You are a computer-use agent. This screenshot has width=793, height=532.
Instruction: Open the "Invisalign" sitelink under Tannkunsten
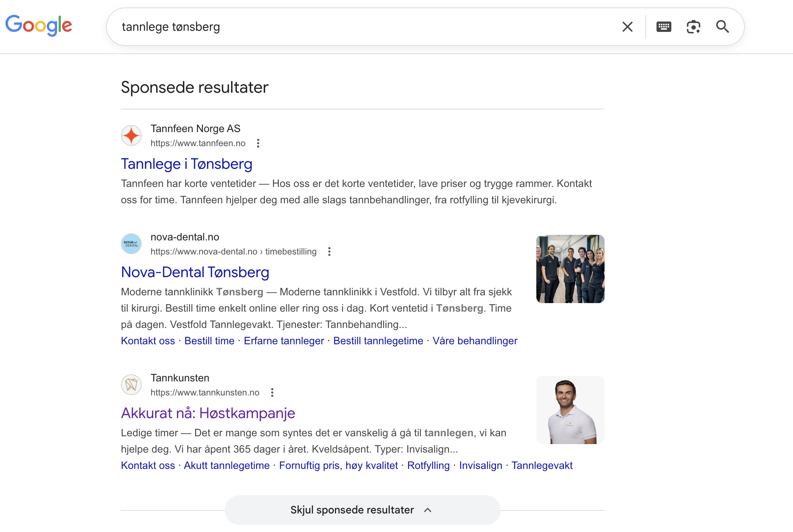480,465
